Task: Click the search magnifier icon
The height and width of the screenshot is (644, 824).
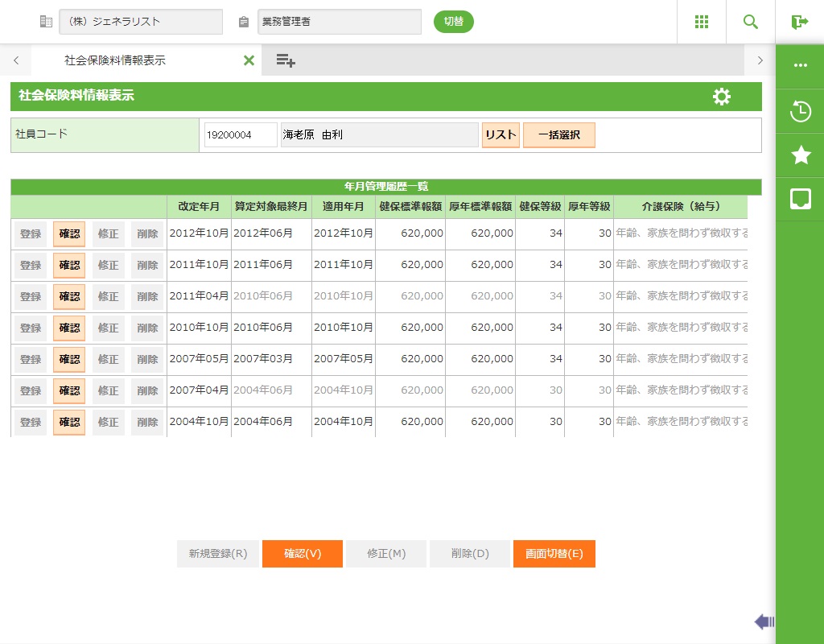Action: (x=751, y=22)
